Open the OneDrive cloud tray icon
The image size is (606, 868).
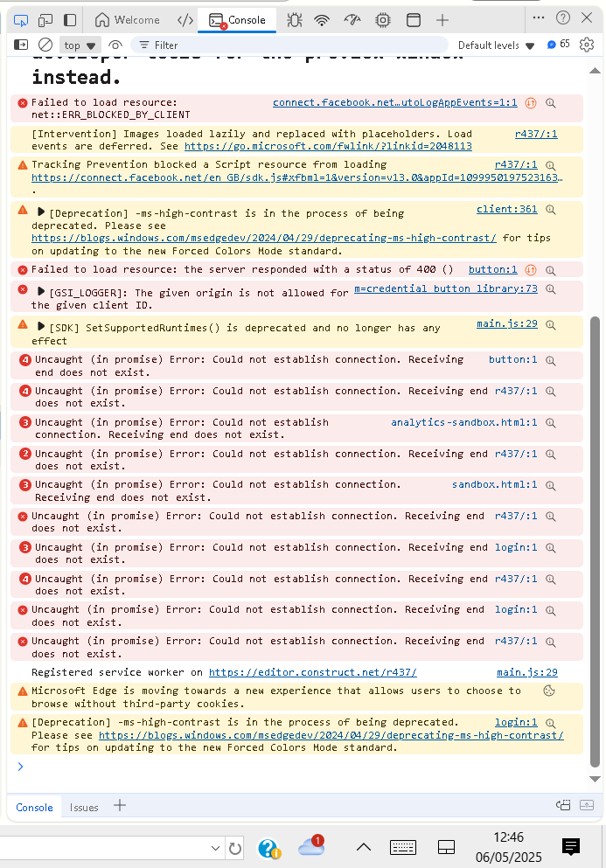pyautogui.click(x=311, y=846)
